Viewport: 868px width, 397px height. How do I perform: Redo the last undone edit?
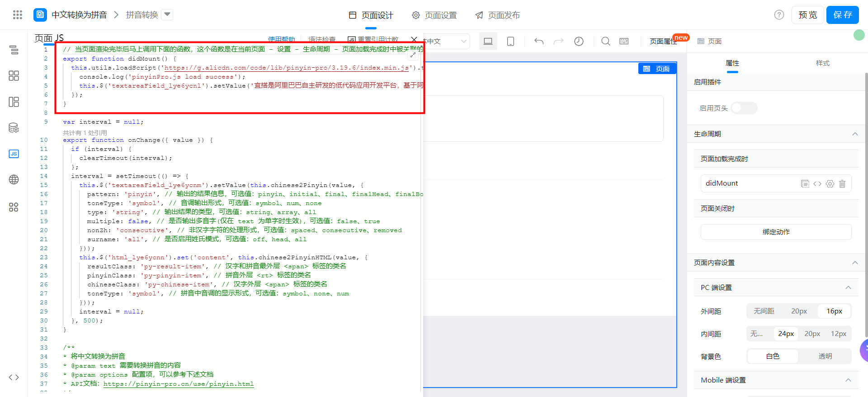point(559,41)
